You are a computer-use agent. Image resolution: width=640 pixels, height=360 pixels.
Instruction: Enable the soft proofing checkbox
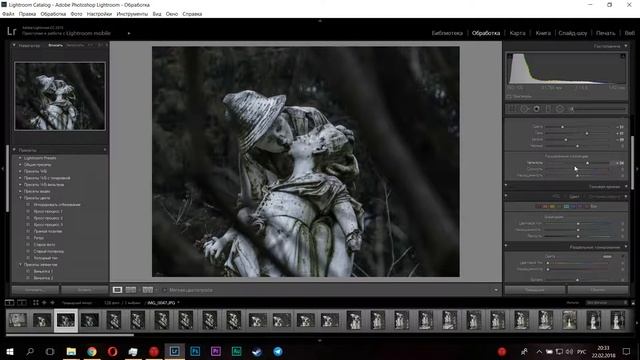pos(165,290)
